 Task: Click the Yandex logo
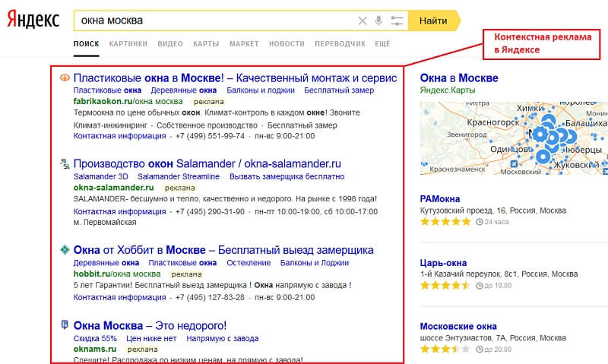click(x=33, y=21)
